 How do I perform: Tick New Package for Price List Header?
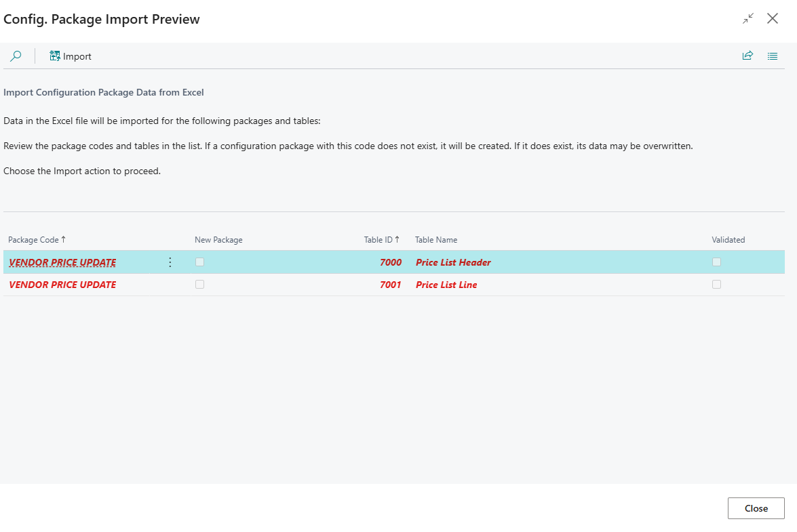coord(199,262)
